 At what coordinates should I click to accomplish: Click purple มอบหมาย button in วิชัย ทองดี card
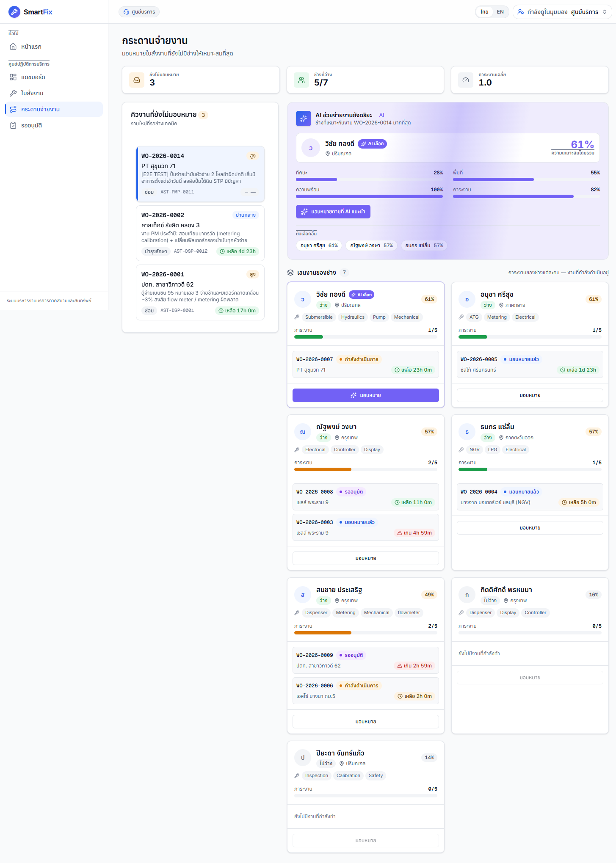[366, 395]
